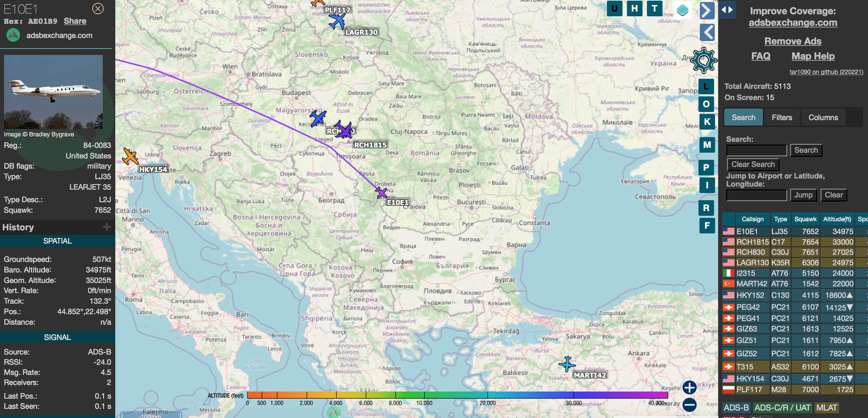
Task: Open the FAQ link
Action: (x=761, y=56)
